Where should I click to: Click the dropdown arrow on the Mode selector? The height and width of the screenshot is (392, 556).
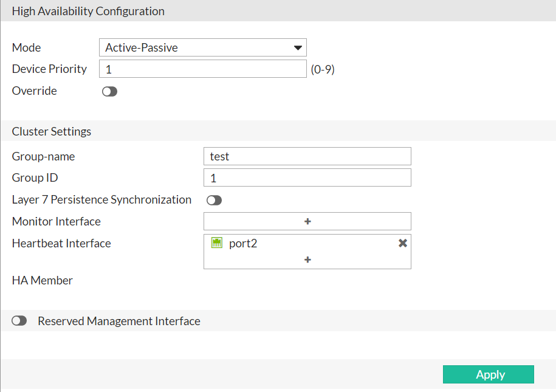tap(297, 47)
